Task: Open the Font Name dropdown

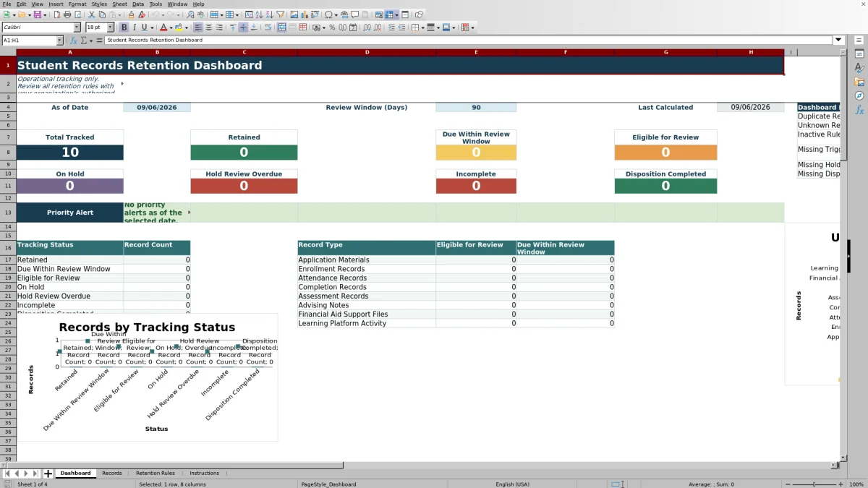Action: click(x=77, y=27)
